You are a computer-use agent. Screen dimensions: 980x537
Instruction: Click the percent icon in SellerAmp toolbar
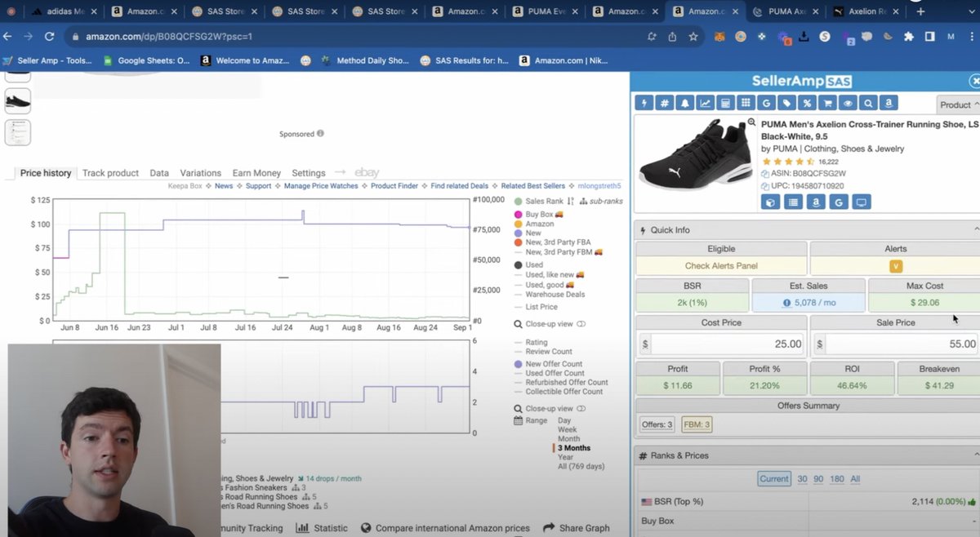[807, 103]
